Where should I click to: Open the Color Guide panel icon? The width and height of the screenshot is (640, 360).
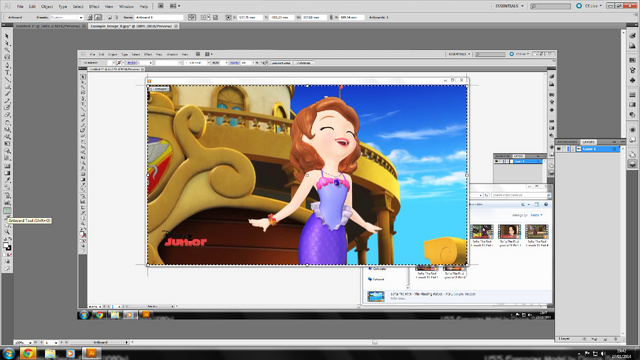tap(632, 46)
